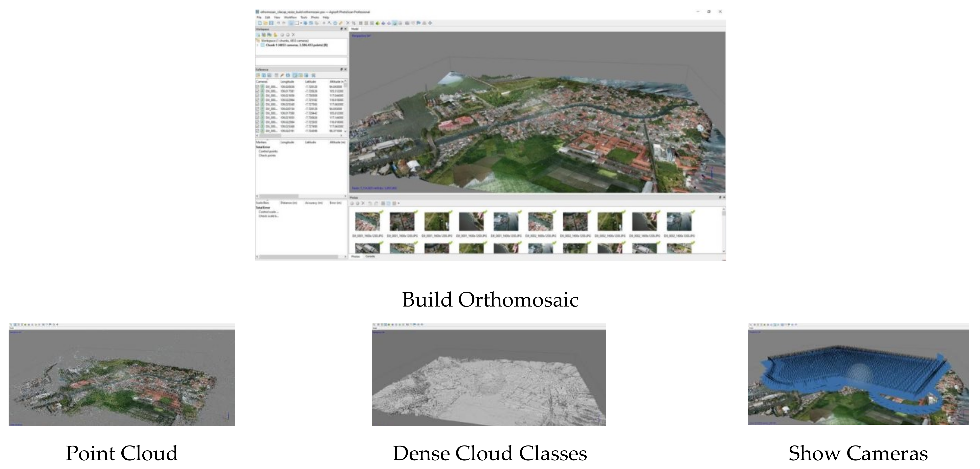Click the Add Chunk icon in Workspace toolbar

pos(258,35)
